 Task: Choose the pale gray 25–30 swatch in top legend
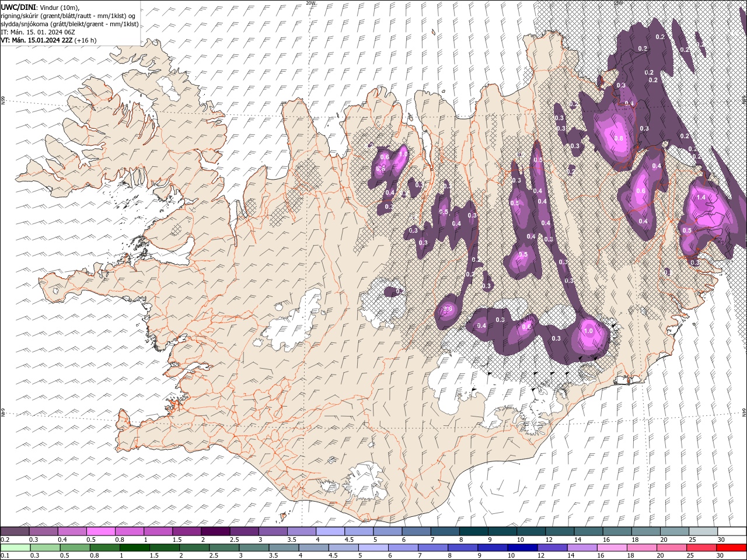point(703,531)
